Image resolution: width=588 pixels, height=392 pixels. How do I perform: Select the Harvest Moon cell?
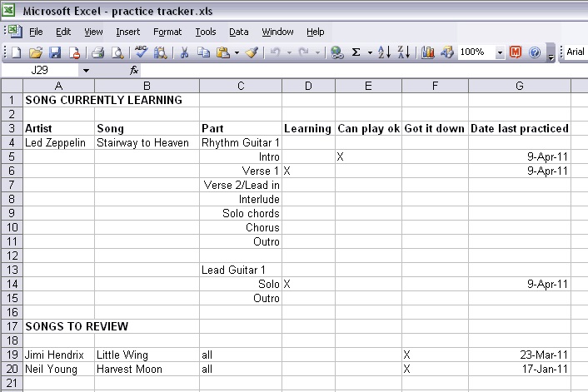point(147,369)
